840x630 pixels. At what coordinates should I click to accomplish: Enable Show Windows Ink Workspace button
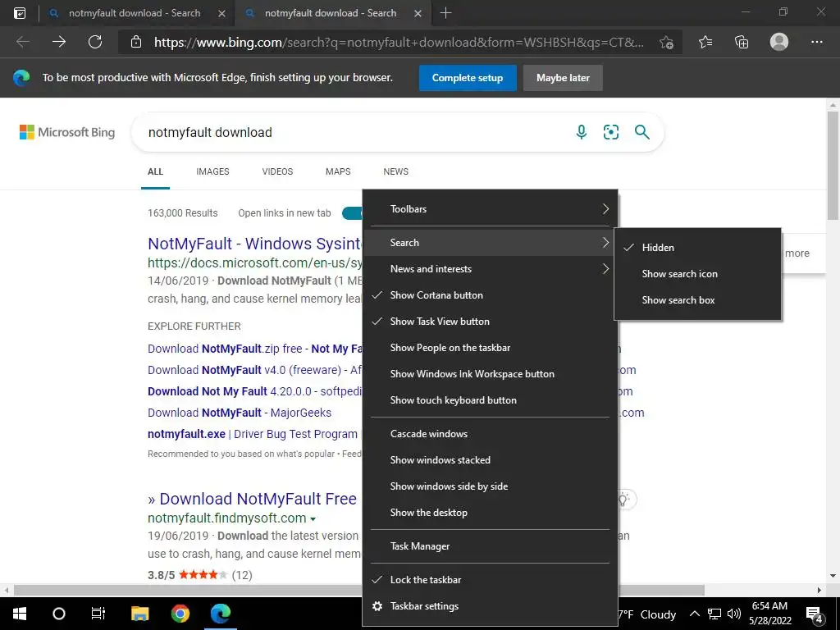[491, 374]
